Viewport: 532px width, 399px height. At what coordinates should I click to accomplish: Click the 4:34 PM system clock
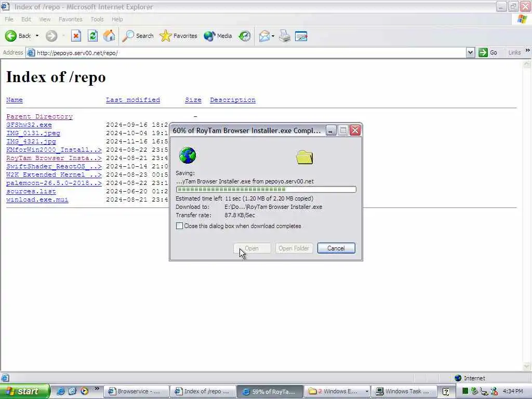(513, 391)
